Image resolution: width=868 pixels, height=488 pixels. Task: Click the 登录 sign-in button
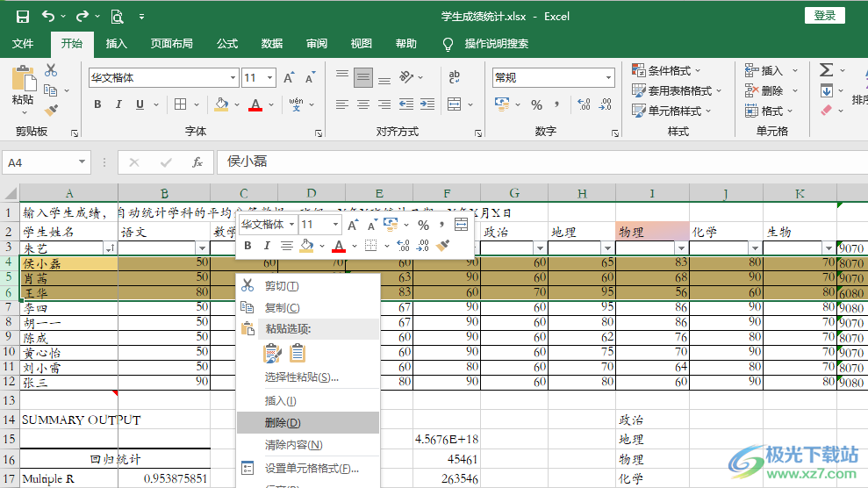824,16
